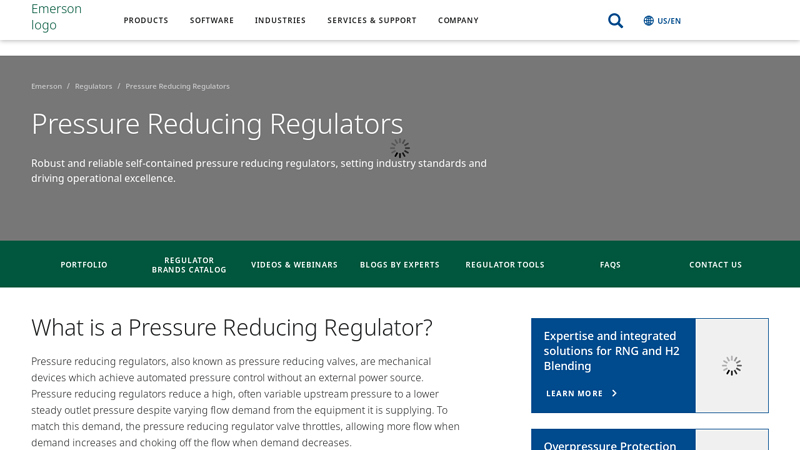This screenshot has width=800, height=450.
Task: Click the 'Robust and reliable' hero description text
Action: click(x=259, y=171)
